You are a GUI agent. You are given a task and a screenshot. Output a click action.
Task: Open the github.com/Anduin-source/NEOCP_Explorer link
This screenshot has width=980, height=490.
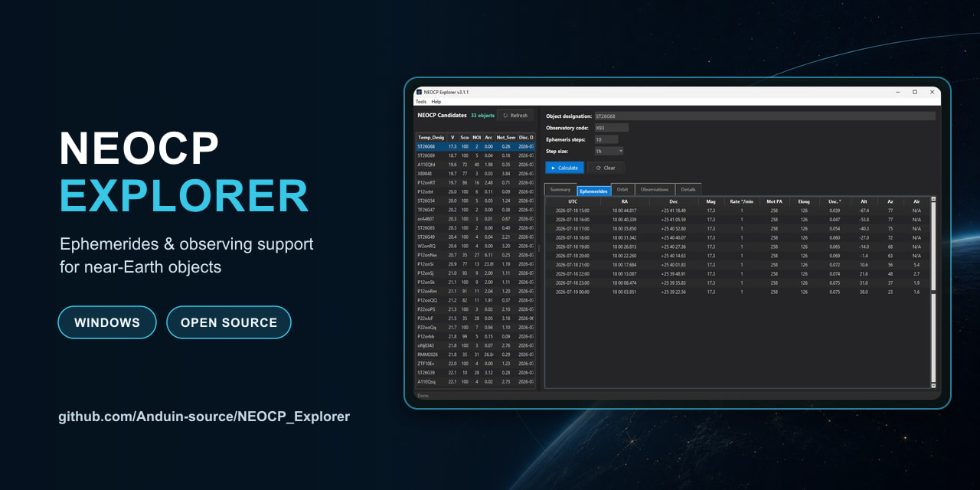click(x=204, y=416)
